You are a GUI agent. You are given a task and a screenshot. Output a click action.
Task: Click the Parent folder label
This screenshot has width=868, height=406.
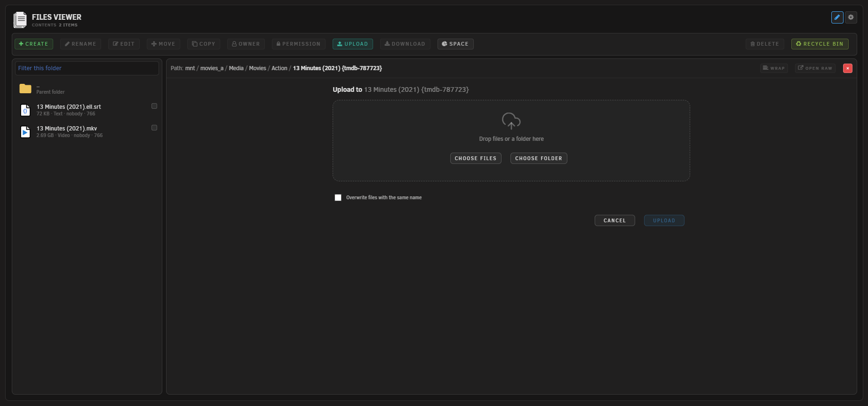50,92
